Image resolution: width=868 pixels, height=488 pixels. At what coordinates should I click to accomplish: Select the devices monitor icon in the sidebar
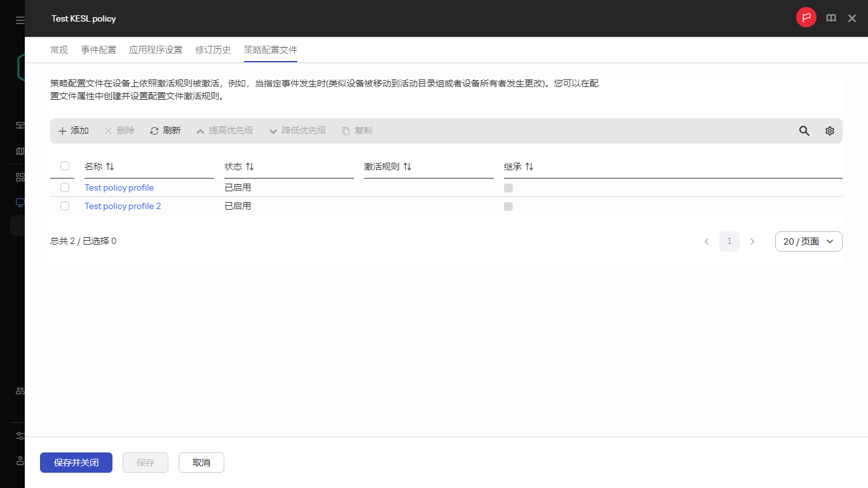(20, 202)
